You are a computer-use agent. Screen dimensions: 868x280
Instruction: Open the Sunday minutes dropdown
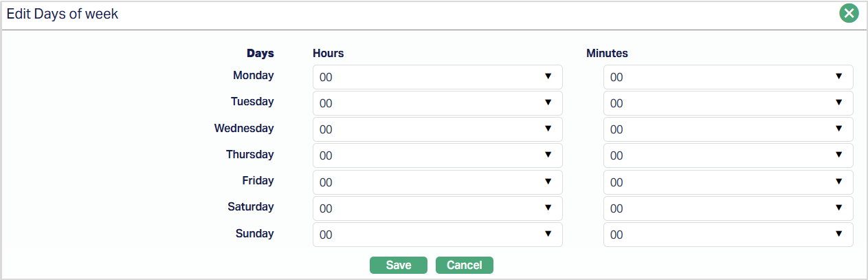point(728,235)
